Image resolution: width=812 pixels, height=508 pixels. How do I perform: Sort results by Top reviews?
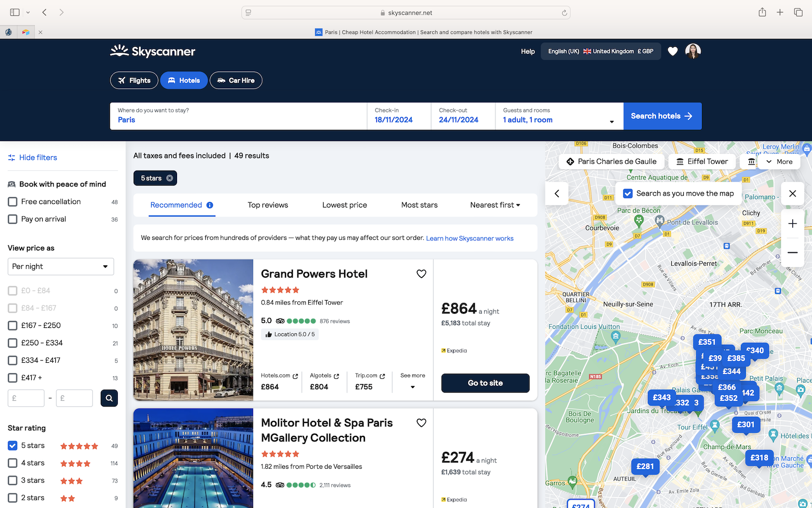(268, 205)
